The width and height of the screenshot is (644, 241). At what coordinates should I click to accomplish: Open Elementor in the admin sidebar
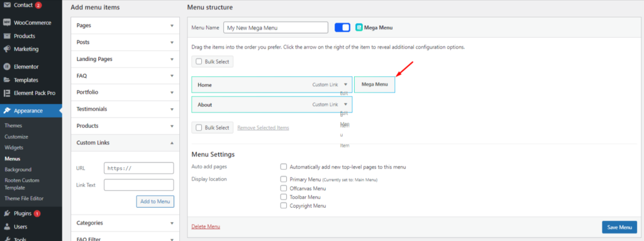click(26, 67)
